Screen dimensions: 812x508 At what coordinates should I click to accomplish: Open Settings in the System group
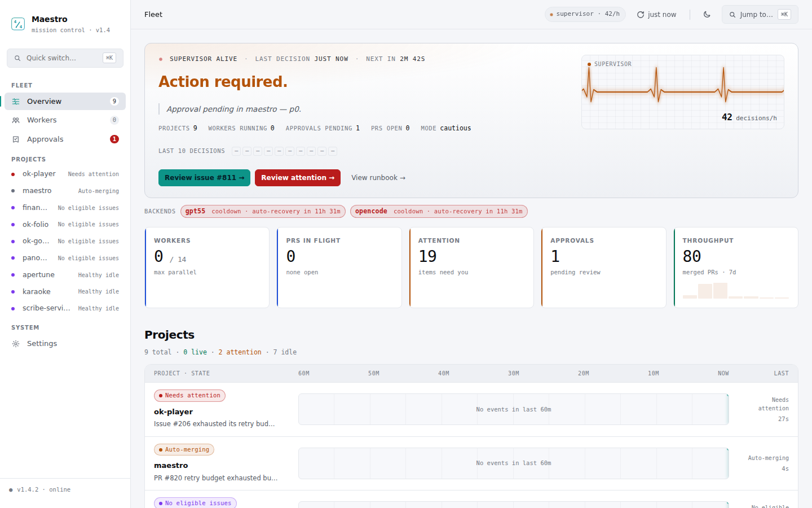point(65,344)
